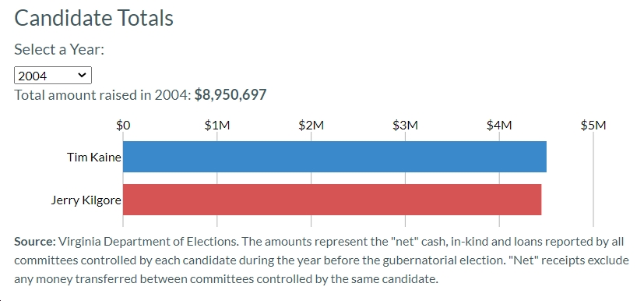Click the Select a Year label
The width and height of the screenshot is (644, 301).
59,49
